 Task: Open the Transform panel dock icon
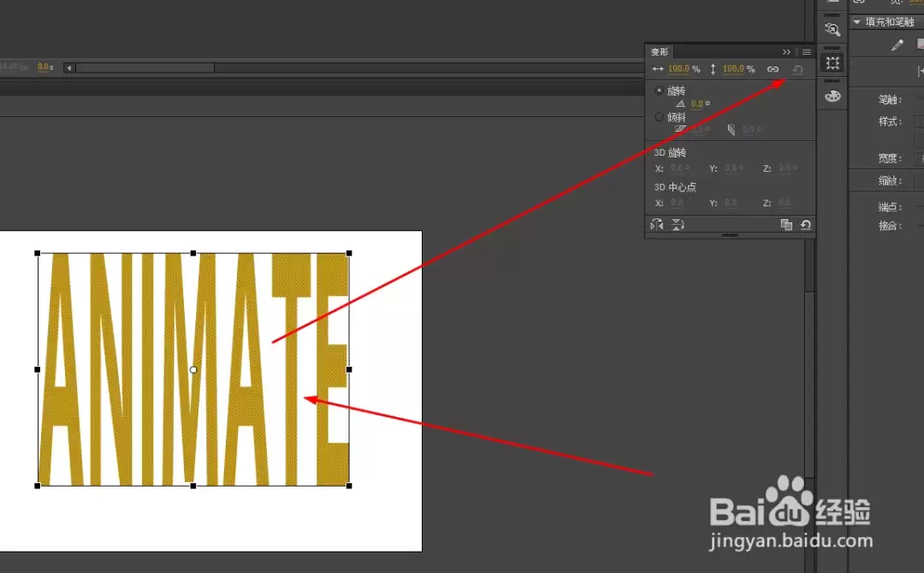pyautogui.click(x=832, y=63)
